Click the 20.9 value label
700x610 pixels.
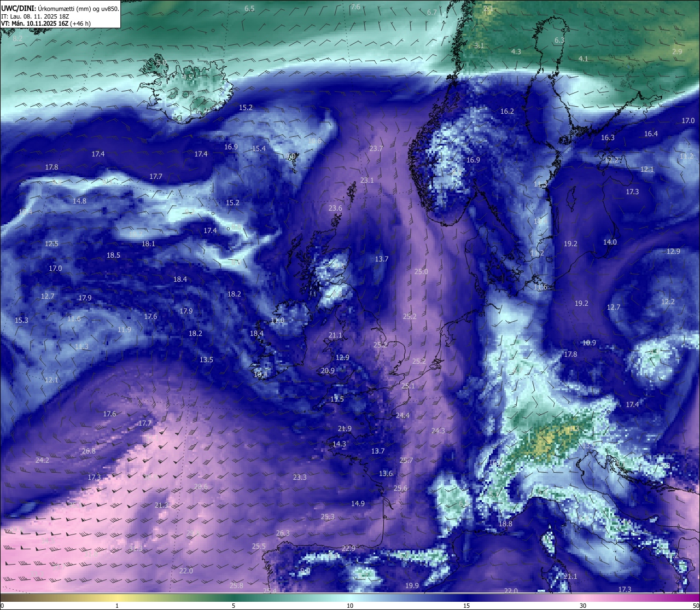point(328,371)
